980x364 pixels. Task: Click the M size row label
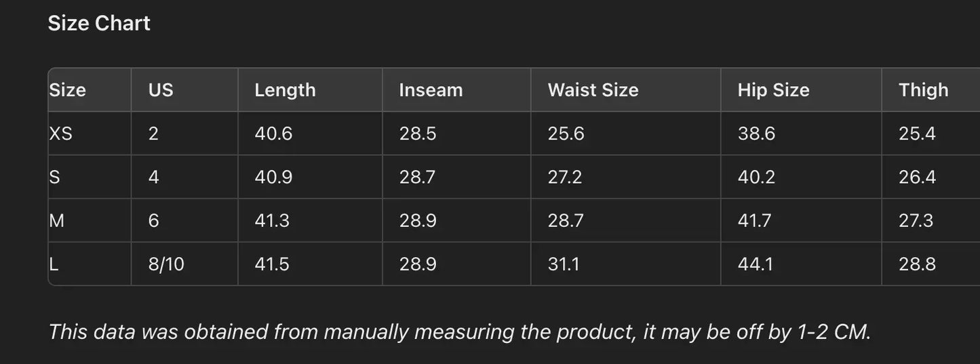(57, 220)
